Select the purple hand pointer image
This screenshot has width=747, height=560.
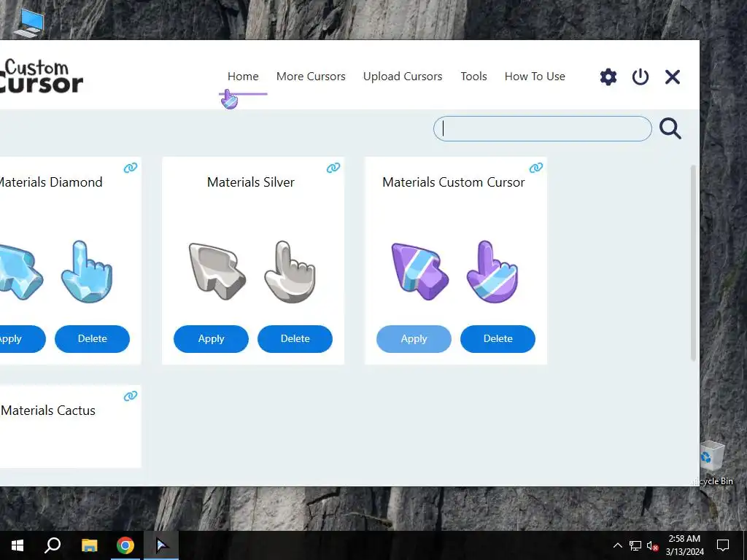pos(492,271)
